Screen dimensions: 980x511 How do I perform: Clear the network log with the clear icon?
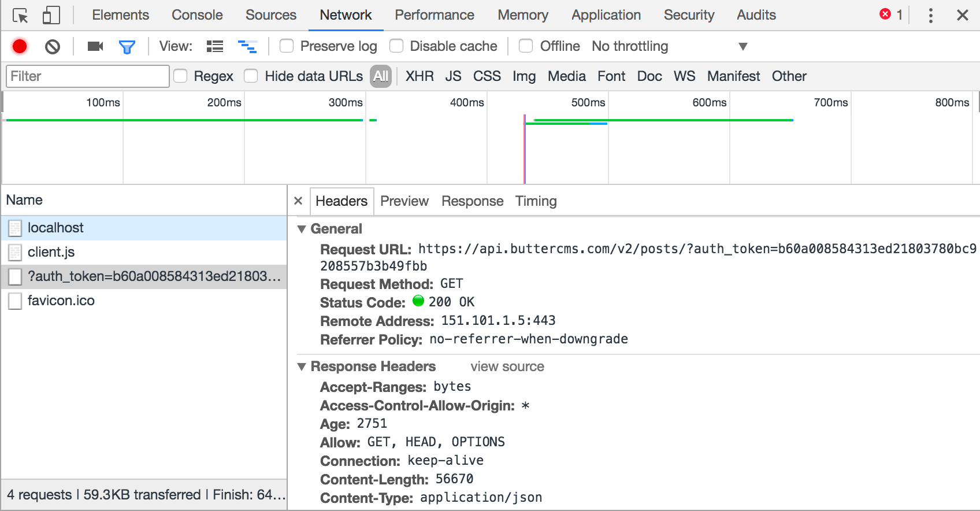[53, 46]
